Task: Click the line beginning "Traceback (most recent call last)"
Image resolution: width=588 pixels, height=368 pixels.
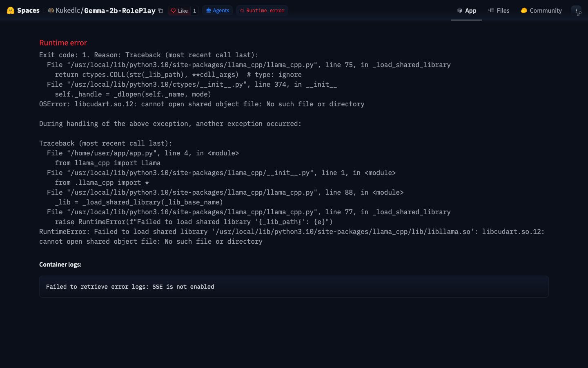Action: click(106, 144)
